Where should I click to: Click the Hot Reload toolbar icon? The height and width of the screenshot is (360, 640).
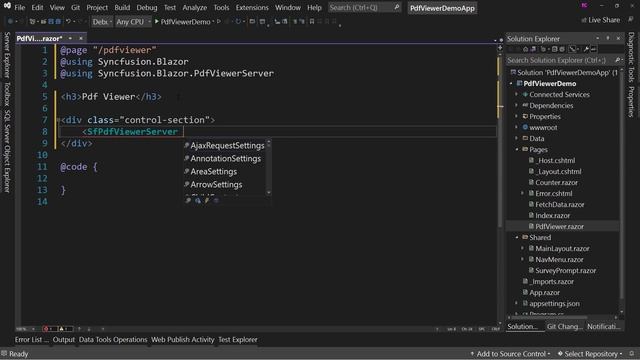tap(238, 21)
